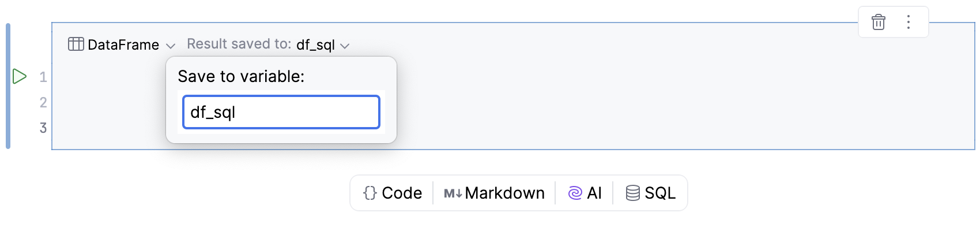
Task: Click the Markdown M-arrow icon
Action: pos(453,193)
